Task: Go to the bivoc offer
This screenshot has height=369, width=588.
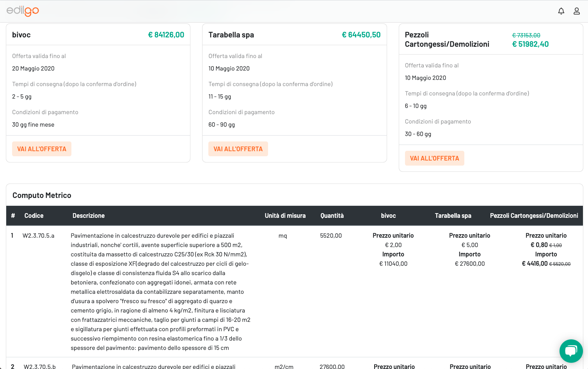Action: [42, 149]
